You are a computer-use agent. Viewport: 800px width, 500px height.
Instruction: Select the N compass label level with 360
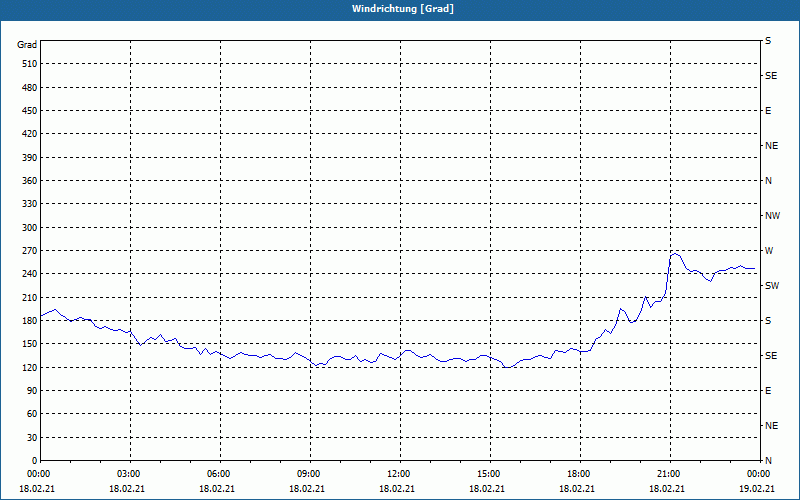tap(768, 181)
